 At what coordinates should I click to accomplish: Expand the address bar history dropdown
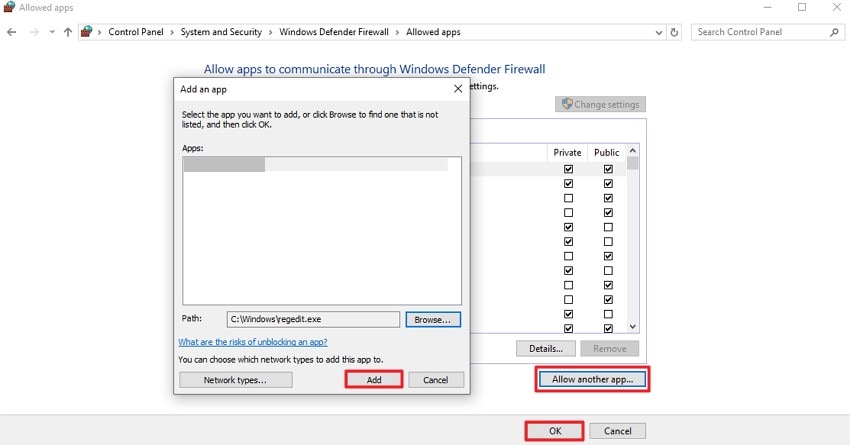click(659, 33)
